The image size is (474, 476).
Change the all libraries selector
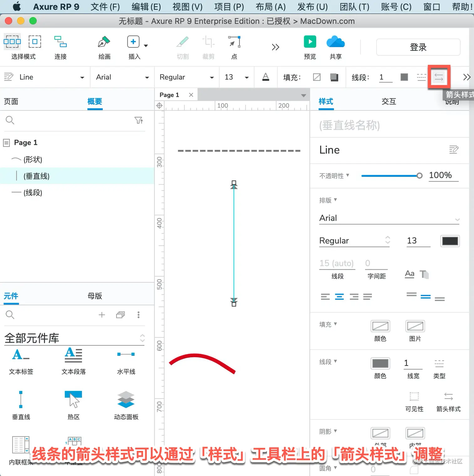tap(74, 338)
